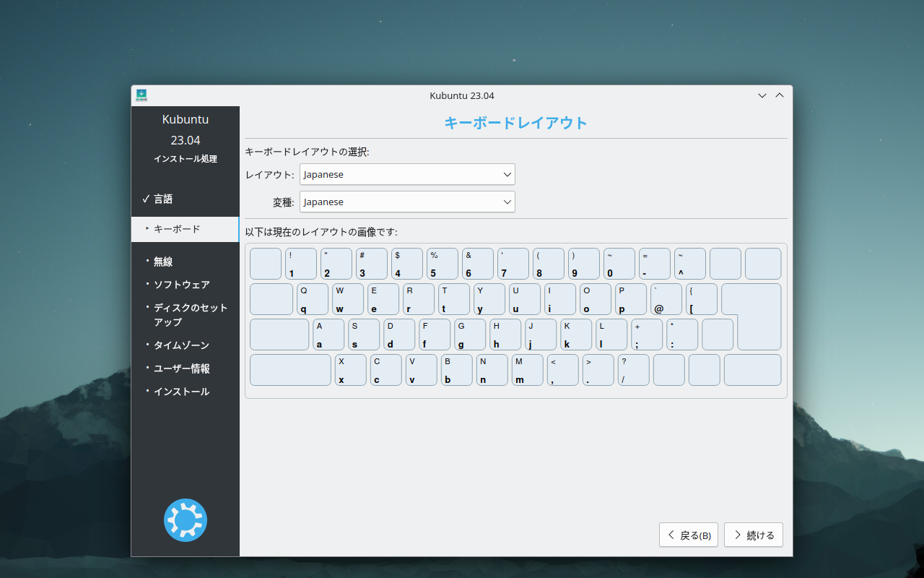Viewport: 924px width, 578px height.
Task: Maximize the window with the up chevron
Action: [x=780, y=95]
